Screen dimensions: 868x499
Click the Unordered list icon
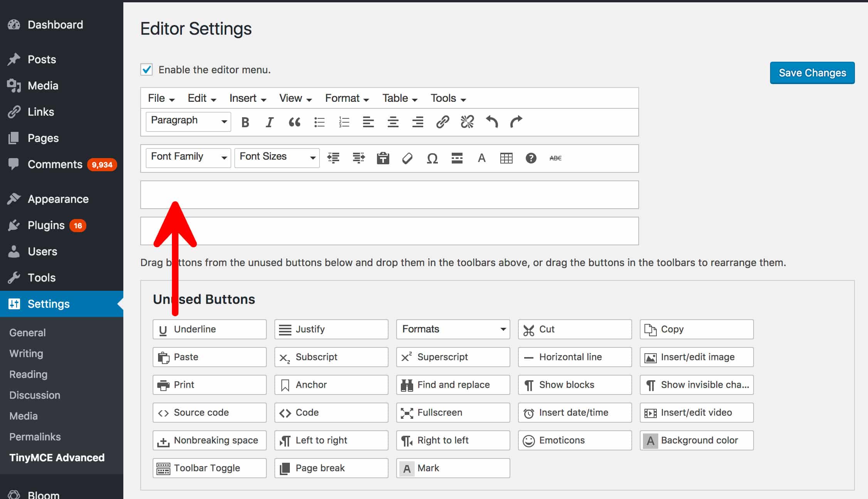tap(320, 121)
